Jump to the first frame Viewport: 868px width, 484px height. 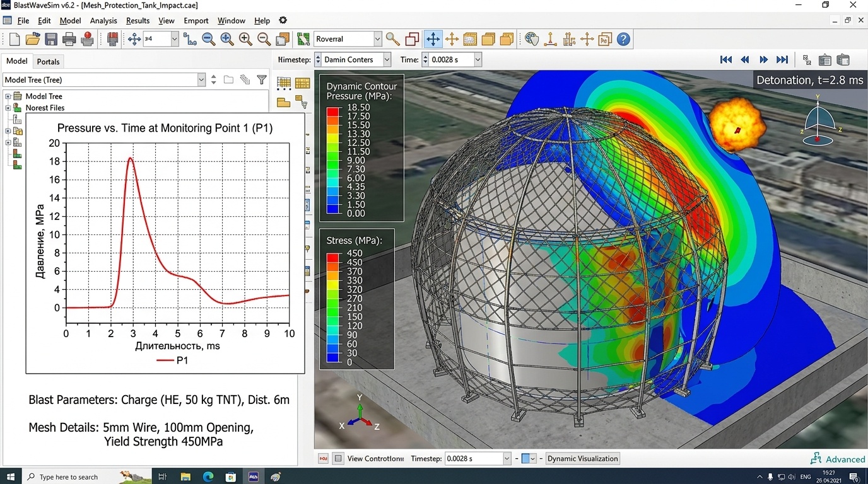click(x=726, y=60)
